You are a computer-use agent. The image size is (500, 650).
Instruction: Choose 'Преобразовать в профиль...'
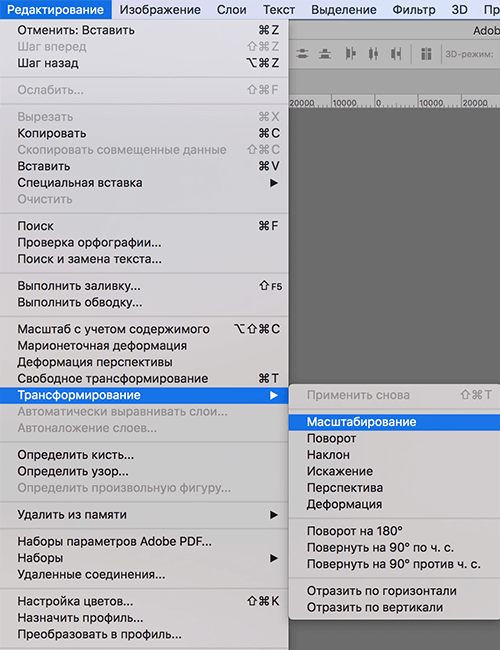(144, 634)
